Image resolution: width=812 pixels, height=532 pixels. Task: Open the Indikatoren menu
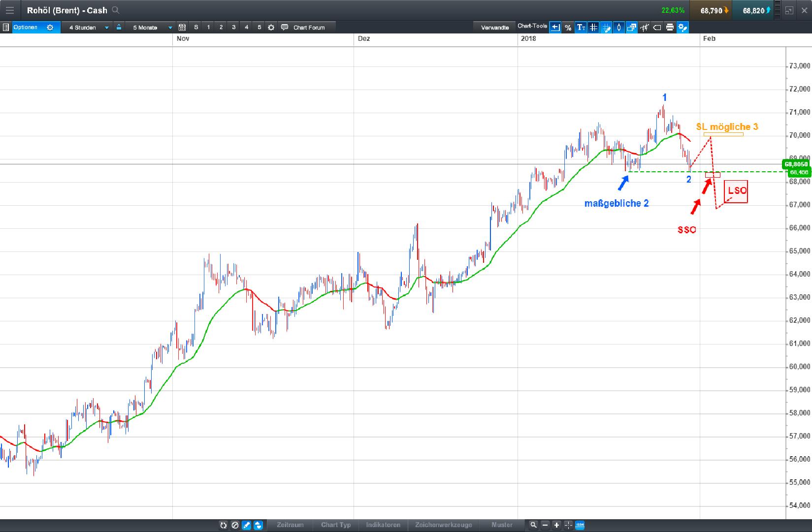(x=383, y=525)
